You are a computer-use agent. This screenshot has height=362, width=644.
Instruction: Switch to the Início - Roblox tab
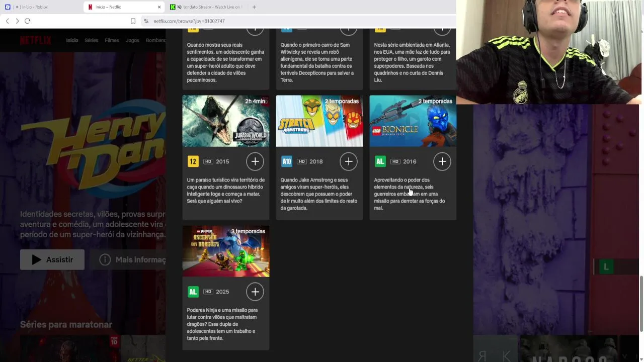pyautogui.click(x=41, y=7)
